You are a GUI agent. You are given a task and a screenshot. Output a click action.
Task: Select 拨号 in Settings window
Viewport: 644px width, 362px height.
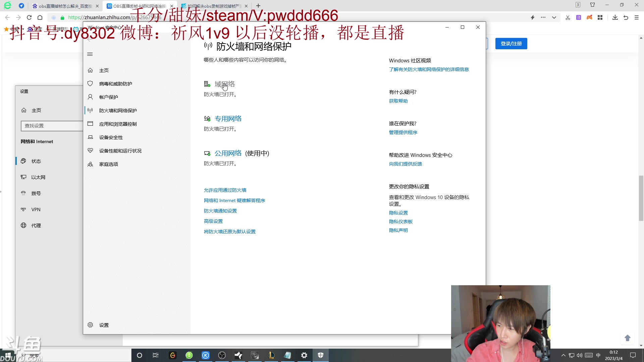36,193
